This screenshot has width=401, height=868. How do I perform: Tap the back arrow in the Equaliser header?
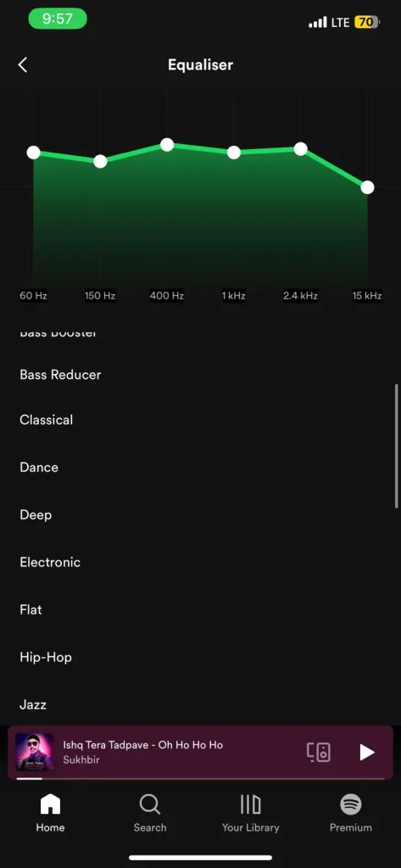pyautogui.click(x=22, y=64)
